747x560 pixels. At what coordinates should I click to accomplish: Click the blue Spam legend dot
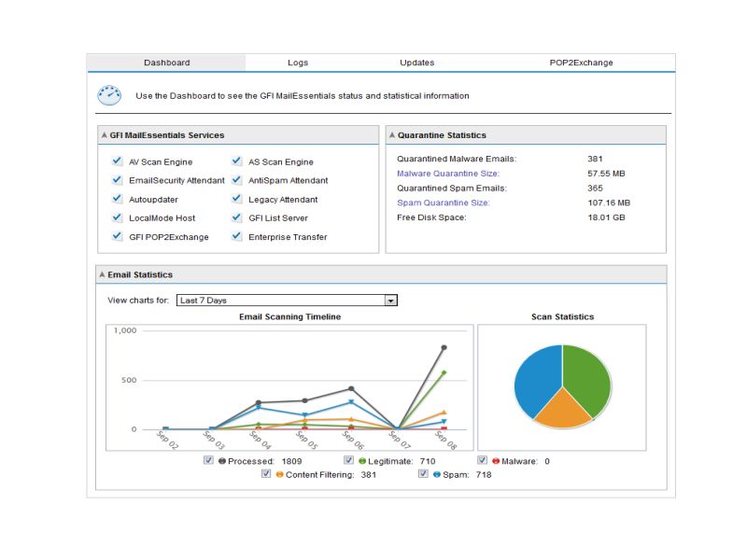click(437, 474)
